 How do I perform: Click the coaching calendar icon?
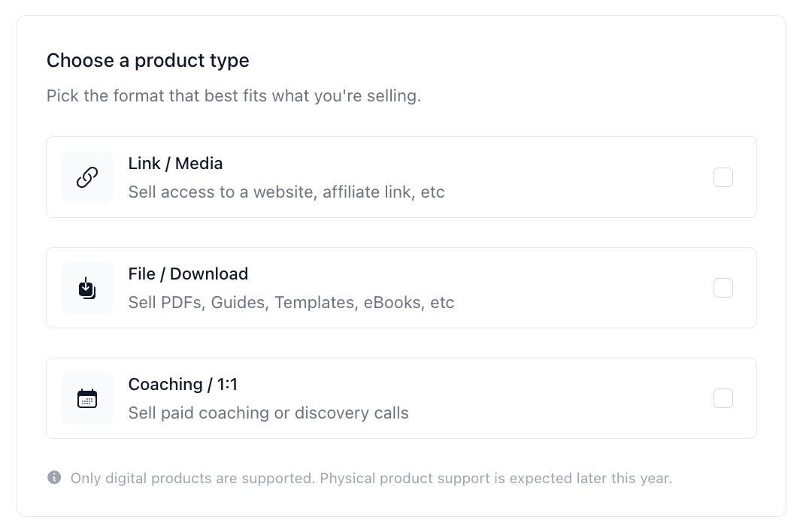pos(87,398)
